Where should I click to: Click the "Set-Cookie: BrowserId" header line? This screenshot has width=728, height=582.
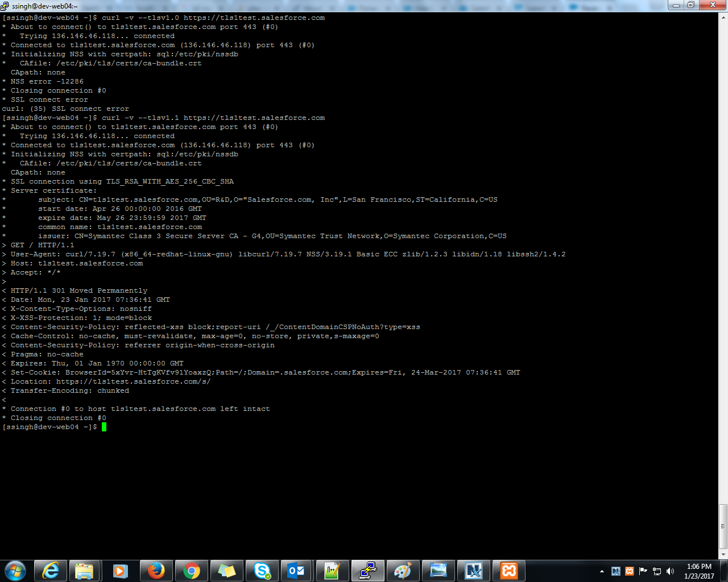pos(261,372)
